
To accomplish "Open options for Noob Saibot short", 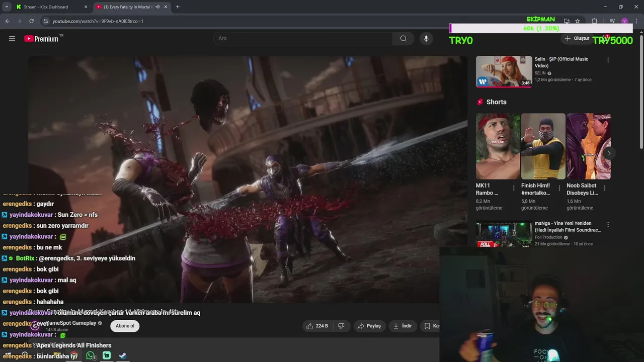I will pyautogui.click(x=604, y=188).
